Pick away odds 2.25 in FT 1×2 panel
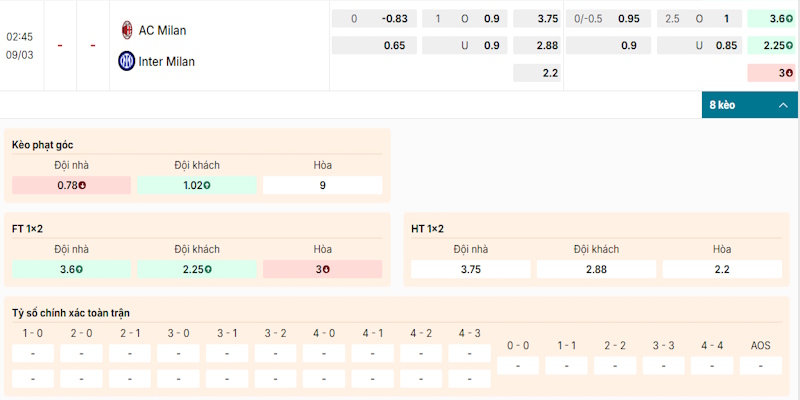Screen dimensions: 800x400 tap(197, 269)
